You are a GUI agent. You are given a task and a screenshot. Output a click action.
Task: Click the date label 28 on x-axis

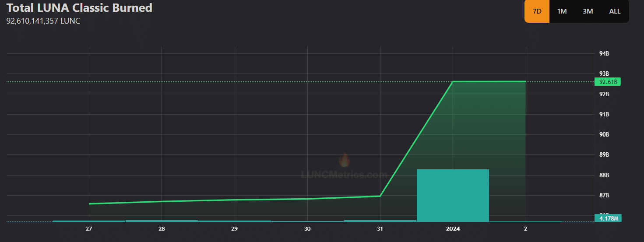coord(162,229)
